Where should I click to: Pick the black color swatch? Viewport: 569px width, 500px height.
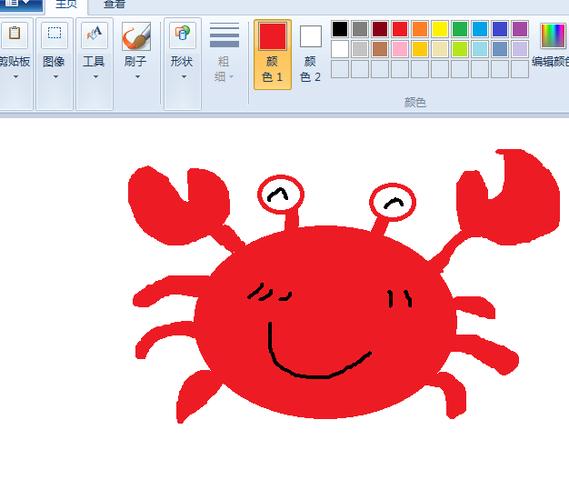340,29
